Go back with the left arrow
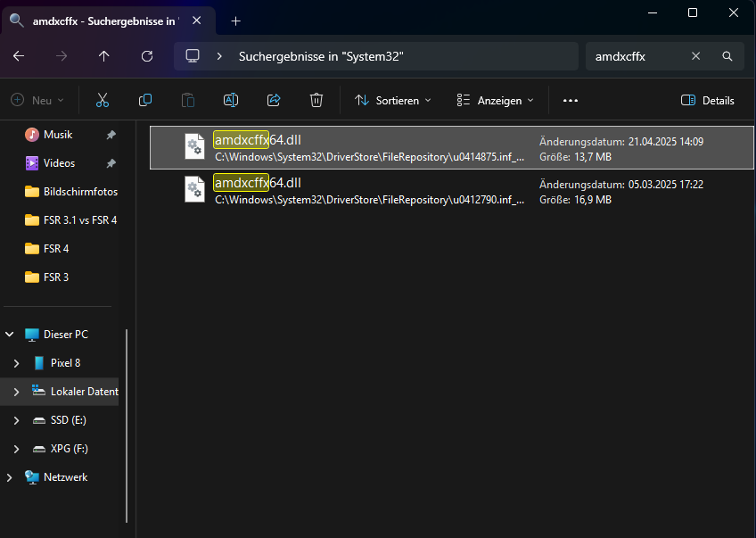This screenshot has width=756, height=538. point(19,56)
